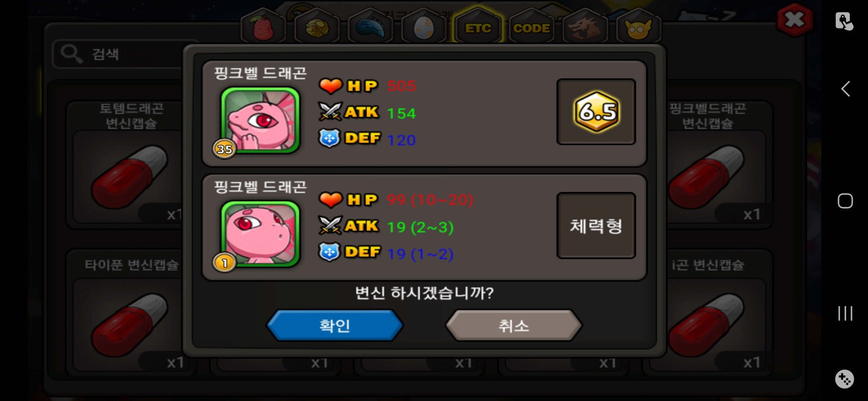This screenshot has width=868, height=401.
Task: Select the egg category icon
Action: click(x=424, y=26)
